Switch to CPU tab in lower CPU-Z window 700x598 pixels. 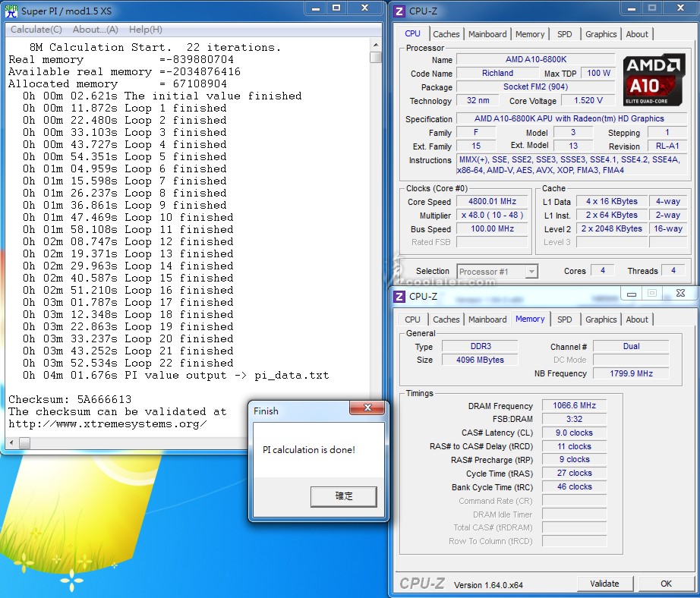(412, 319)
